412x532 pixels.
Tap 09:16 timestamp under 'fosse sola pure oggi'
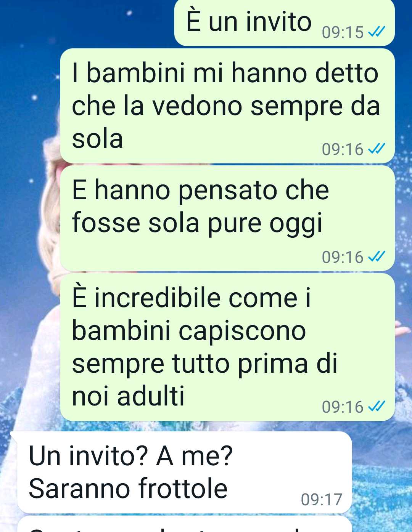click(343, 257)
